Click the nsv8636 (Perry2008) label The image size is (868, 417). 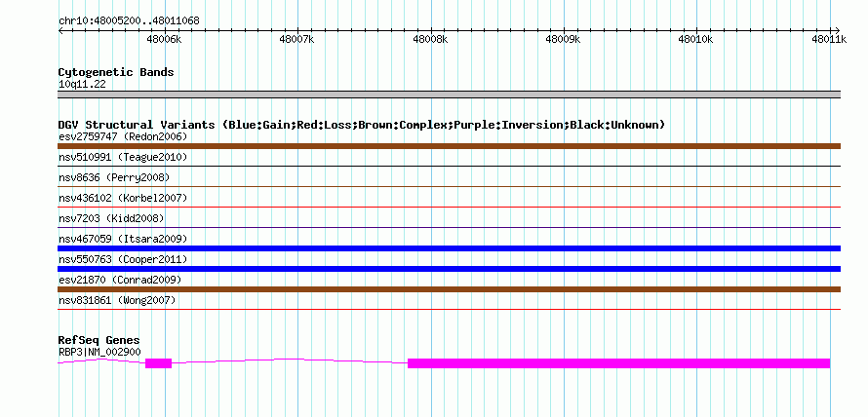tap(114, 177)
